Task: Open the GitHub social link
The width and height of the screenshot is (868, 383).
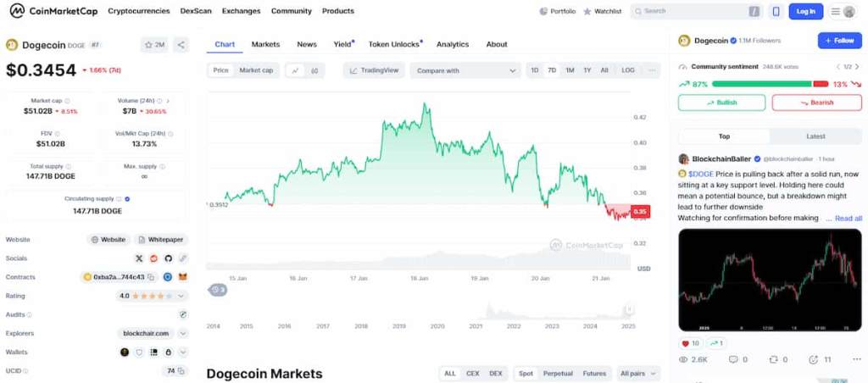Action: click(x=168, y=258)
